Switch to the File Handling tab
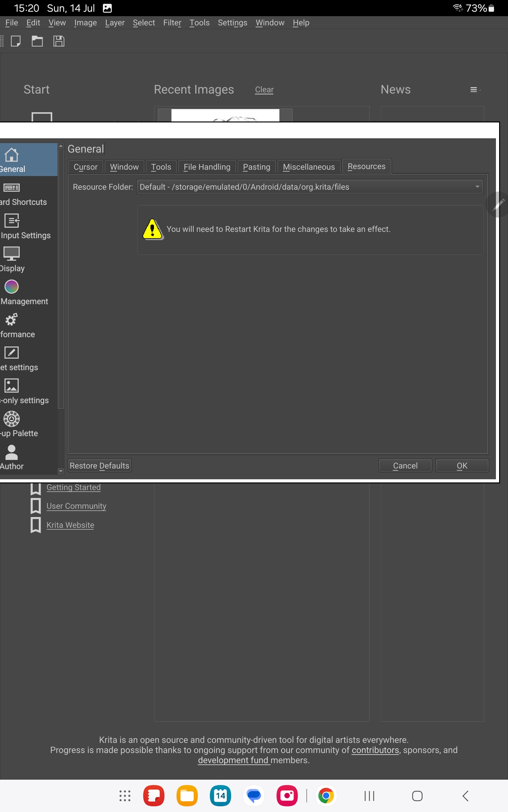Image resolution: width=508 pixels, height=812 pixels. pos(207,167)
